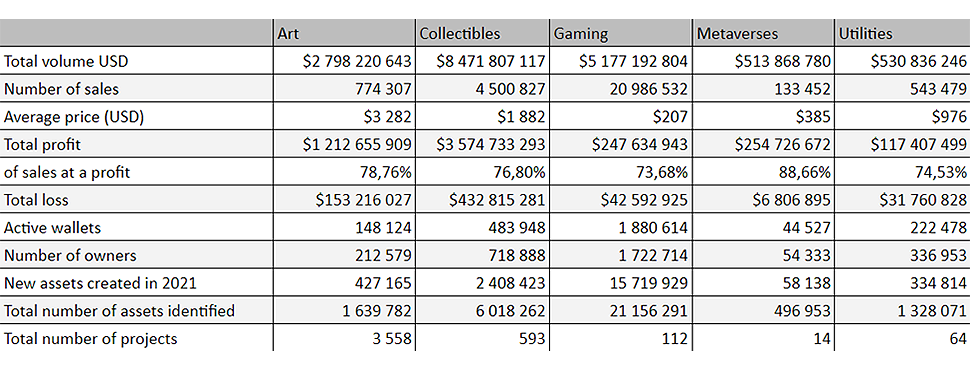
Task: Select the Metaverses column header
Action: [763, 33]
